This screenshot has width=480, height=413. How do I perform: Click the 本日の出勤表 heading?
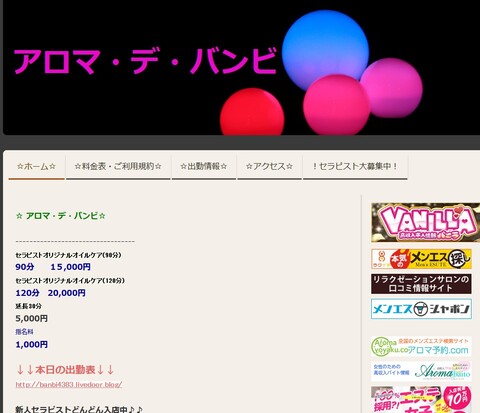tap(65, 370)
